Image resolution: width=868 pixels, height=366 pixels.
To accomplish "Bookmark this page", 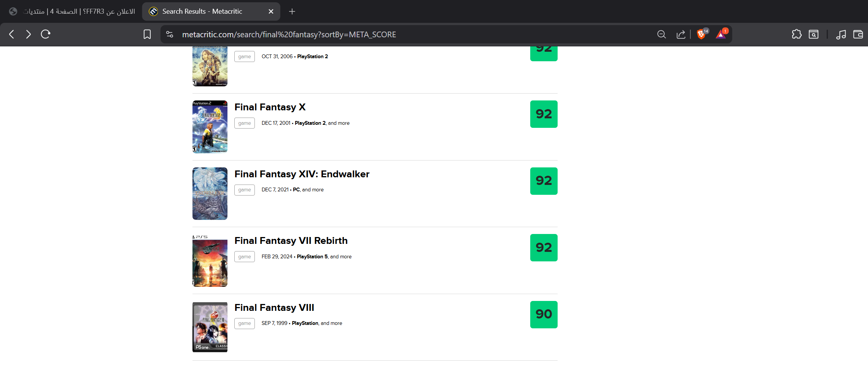I will pyautogui.click(x=147, y=34).
